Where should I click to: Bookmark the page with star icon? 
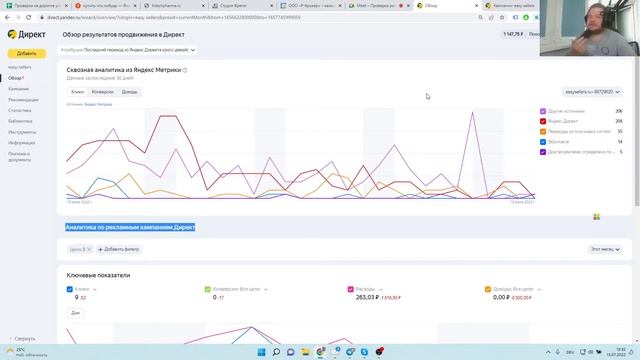(x=502, y=18)
